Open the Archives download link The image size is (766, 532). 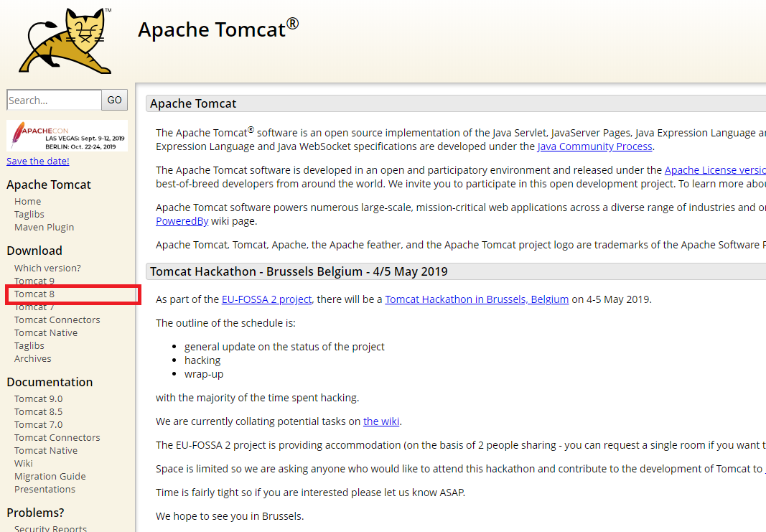33,358
